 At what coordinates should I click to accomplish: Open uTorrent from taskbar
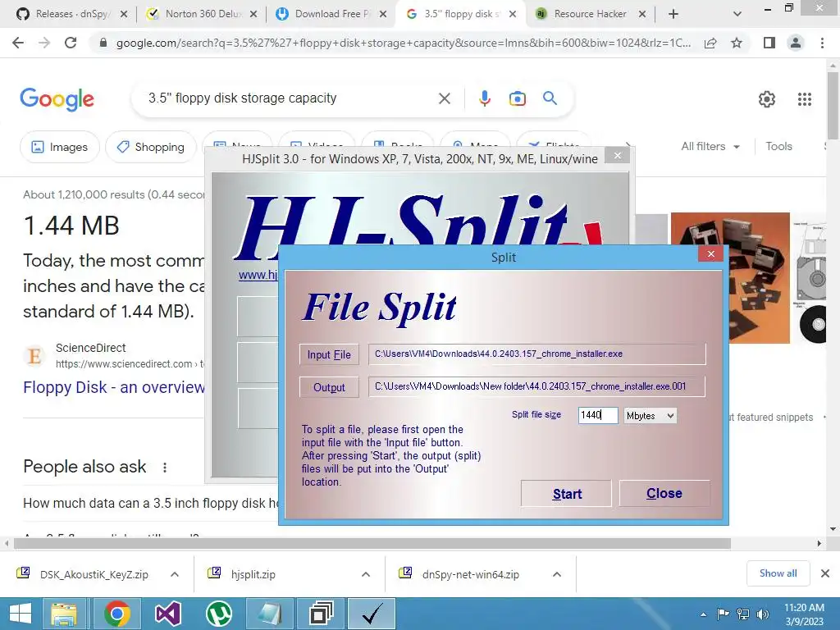click(218, 614)
